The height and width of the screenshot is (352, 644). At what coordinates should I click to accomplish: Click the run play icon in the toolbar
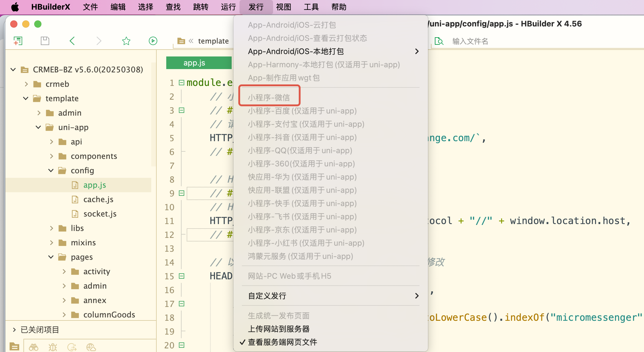coord(153,41)
